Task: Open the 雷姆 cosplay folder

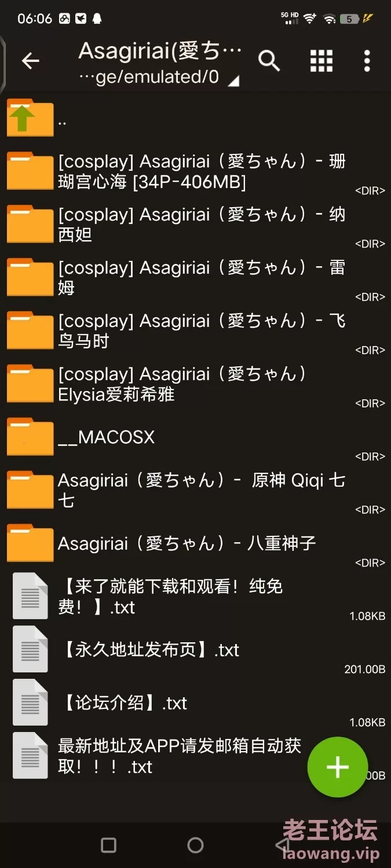Action: 195,278
